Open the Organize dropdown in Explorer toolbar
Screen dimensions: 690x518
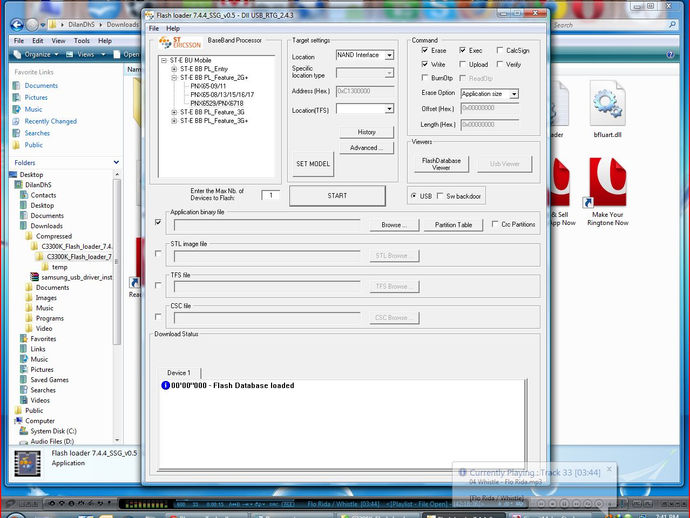click(36, 55)
